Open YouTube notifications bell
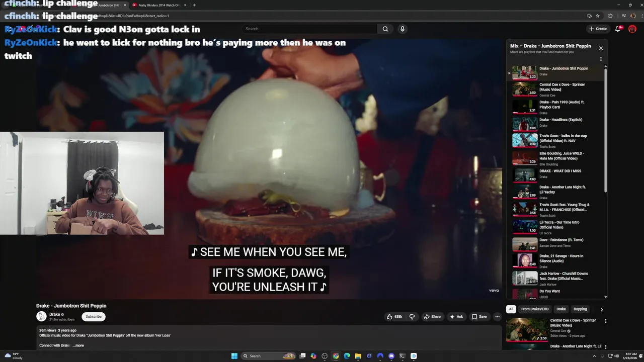This screenshot has width=644, height=362. pos(618,29)
